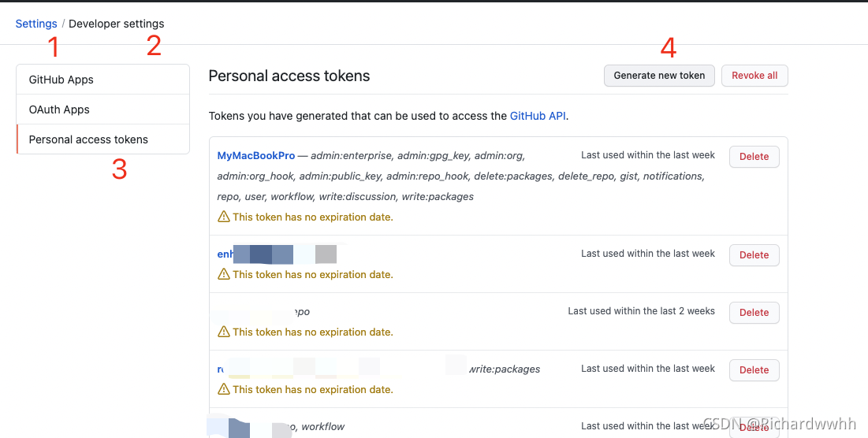Viewport: 868px width, 438px height.
Task: Delete the token with write:packages scope
Action: [754, 370]
